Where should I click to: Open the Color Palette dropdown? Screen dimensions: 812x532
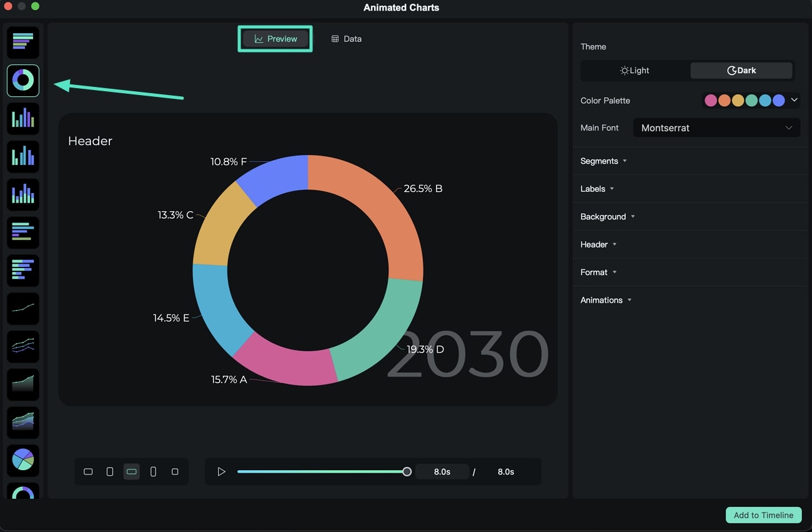[x=794, y=100]
